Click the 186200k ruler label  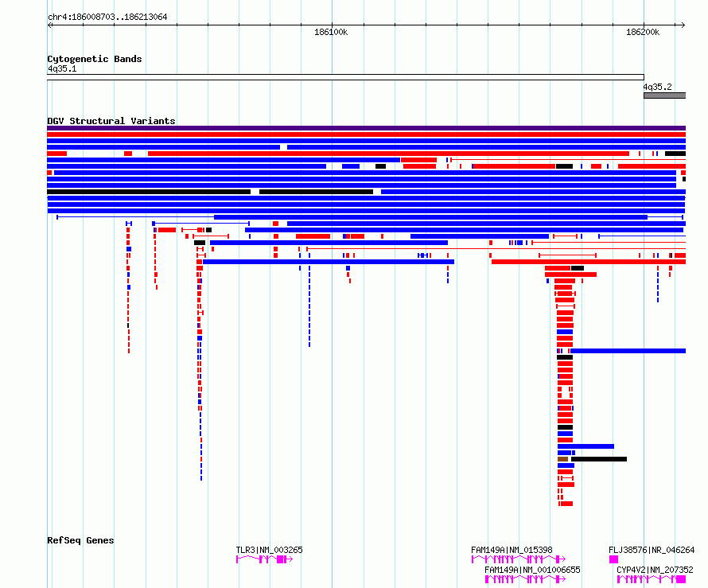pos(643,32)
